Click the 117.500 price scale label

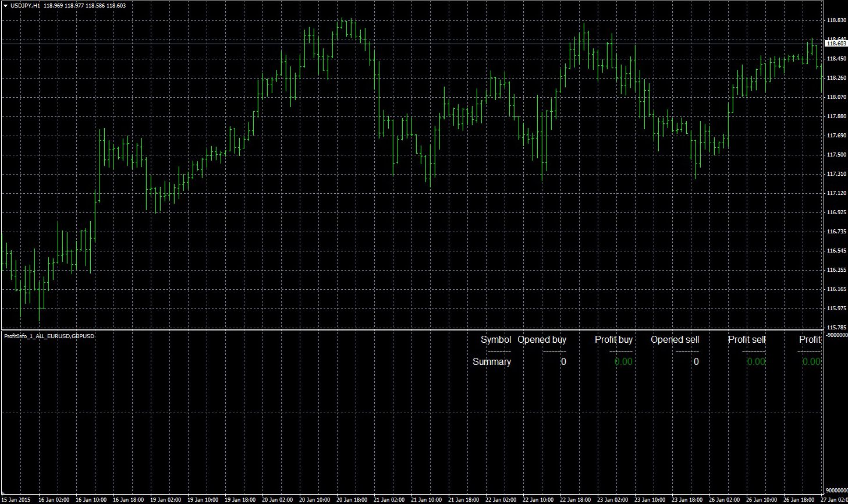point(836,155)
